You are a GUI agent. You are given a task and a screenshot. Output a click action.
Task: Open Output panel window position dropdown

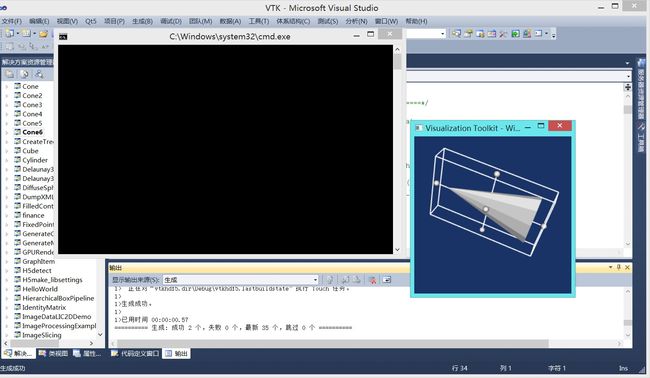click(610, 267)
